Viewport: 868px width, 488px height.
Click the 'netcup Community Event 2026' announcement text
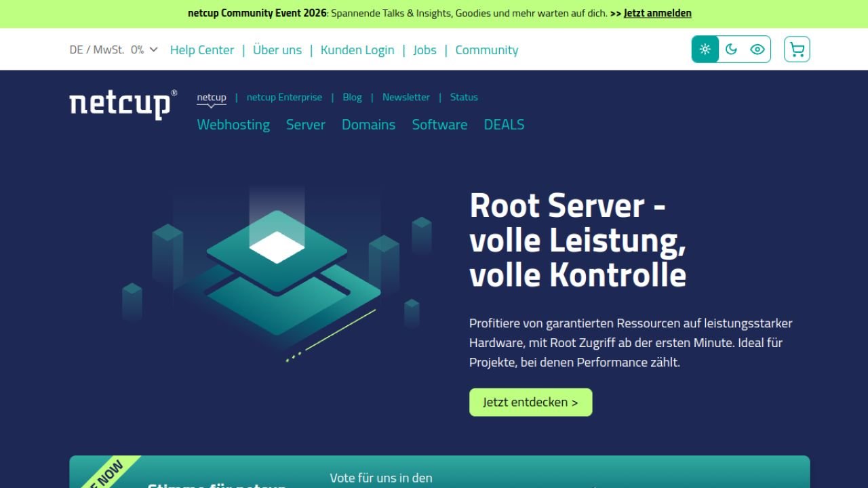[258, 14]
